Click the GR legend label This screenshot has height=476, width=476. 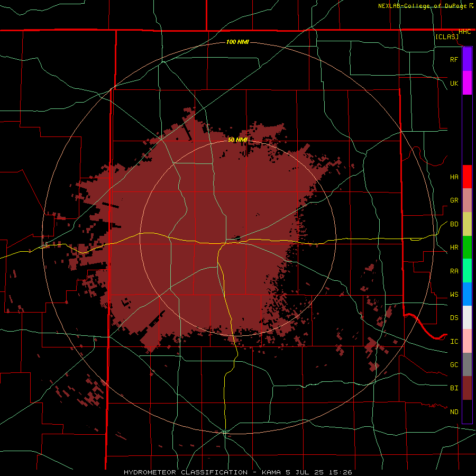(454, 200)
